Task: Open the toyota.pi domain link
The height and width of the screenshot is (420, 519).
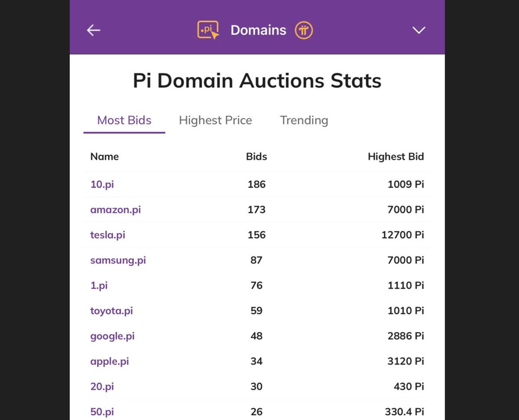Action: point(111,311)
